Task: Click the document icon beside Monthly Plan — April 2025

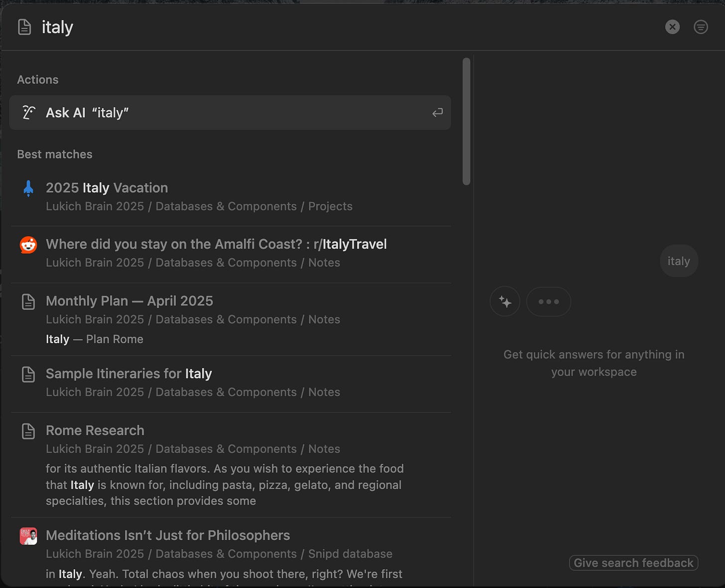Action: click(28, 301)
